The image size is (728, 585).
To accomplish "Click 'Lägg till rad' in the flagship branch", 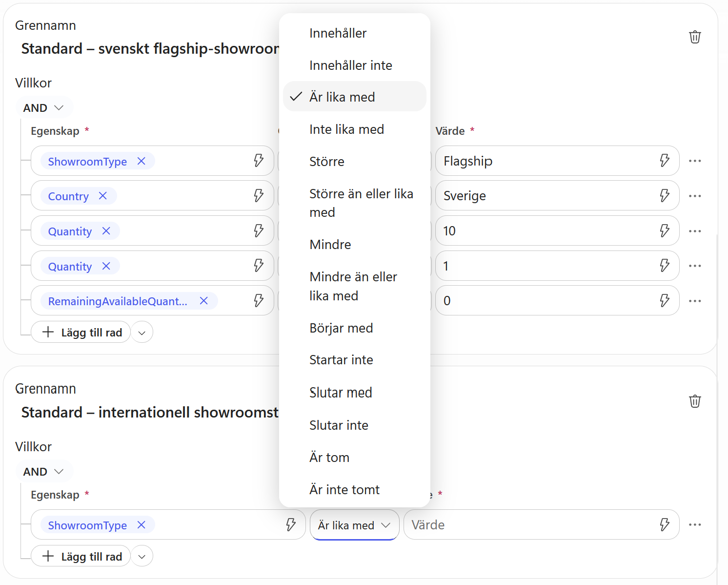I will 81,333.
